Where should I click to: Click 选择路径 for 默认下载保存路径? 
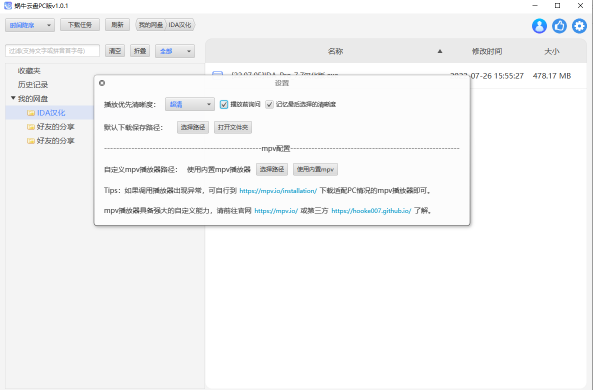pyautogui.click(x=193, y=127)
